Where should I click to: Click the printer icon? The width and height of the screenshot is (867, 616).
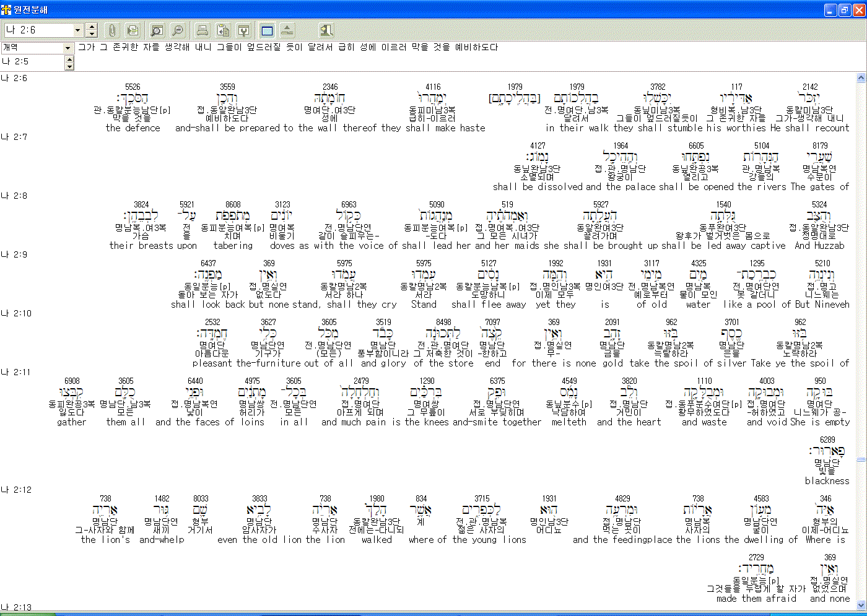coord(203,30)
